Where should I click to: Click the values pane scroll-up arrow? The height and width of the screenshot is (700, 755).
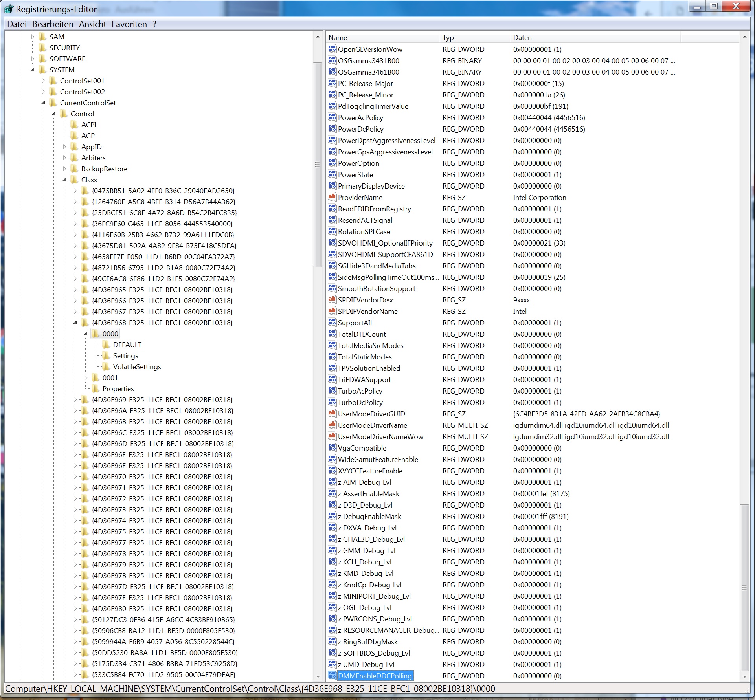(744, 37)
